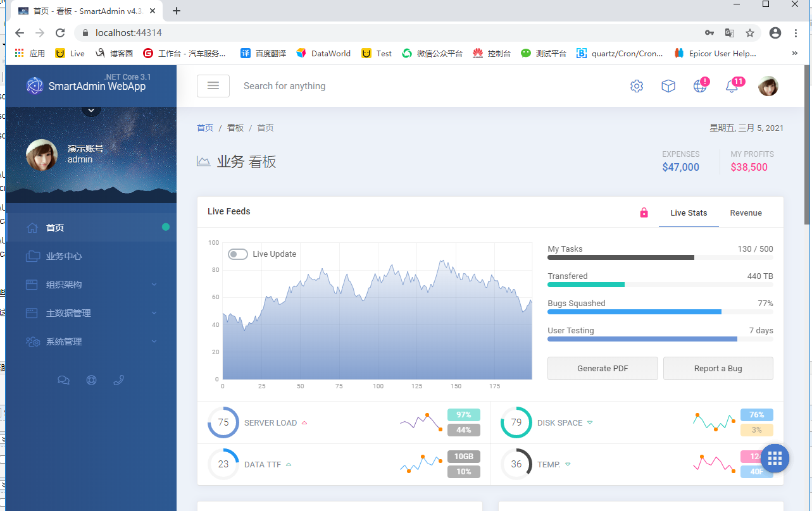Switch to the Live Stats tab
Viewport: 812px width, 511px height.
(x=689, y=212)
